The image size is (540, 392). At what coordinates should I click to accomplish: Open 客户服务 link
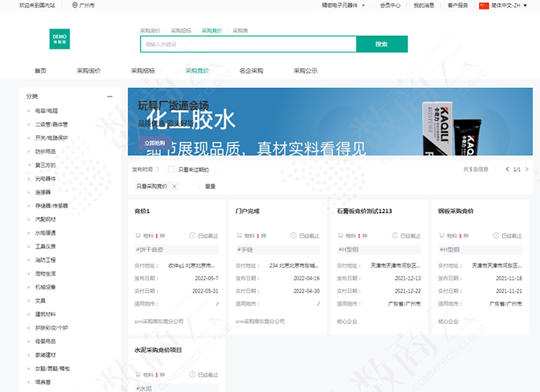[x=457, y=5]
